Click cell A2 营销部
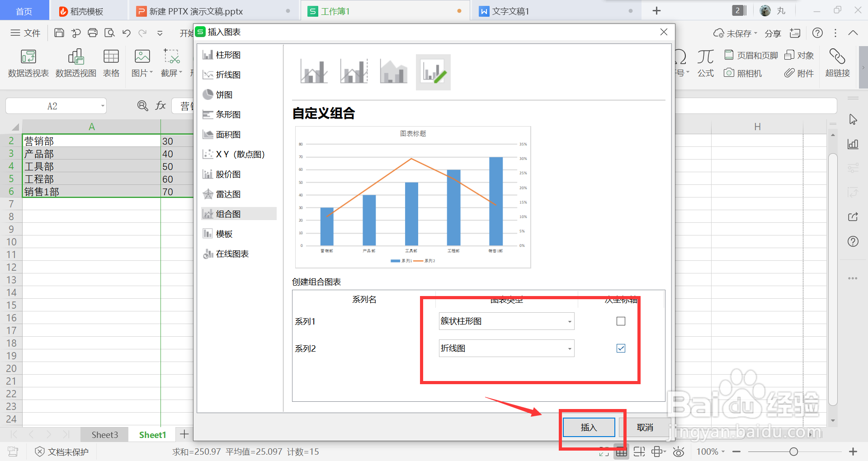 (91, 141)
